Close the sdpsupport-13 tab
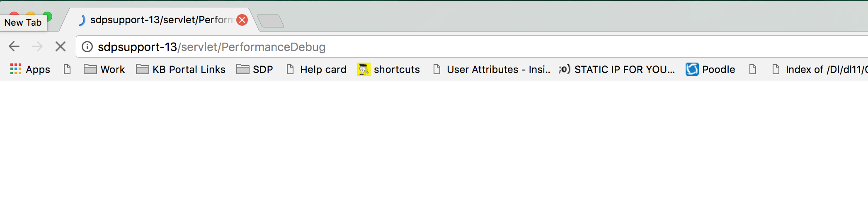Image resolution: width=868 pixels, height=199 pixels. pos(242,20)
